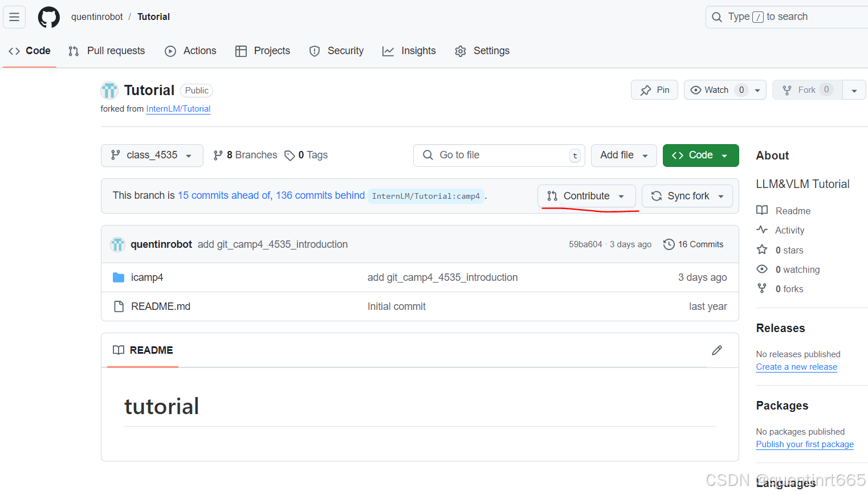Click the pencil edit README icon

(x=717, y=350)
